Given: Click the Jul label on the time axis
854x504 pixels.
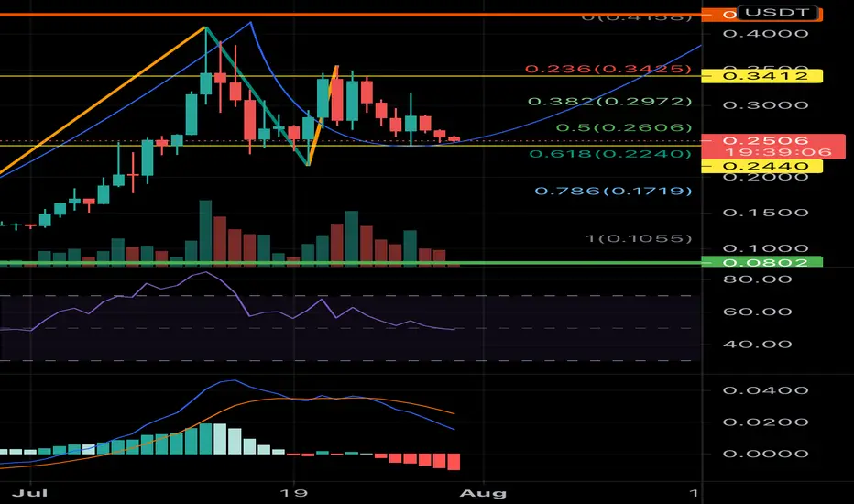Looking at the screenshot, I should point(30,493).
